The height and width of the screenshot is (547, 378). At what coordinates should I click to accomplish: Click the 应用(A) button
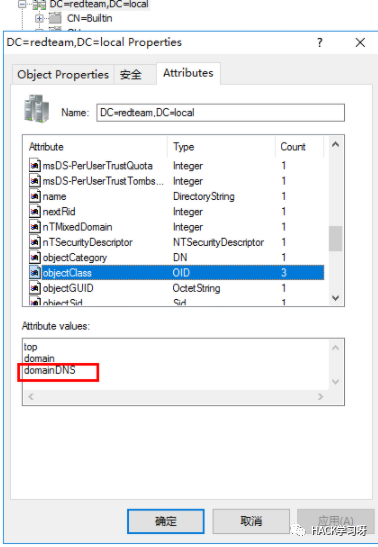tap(335, 521)
